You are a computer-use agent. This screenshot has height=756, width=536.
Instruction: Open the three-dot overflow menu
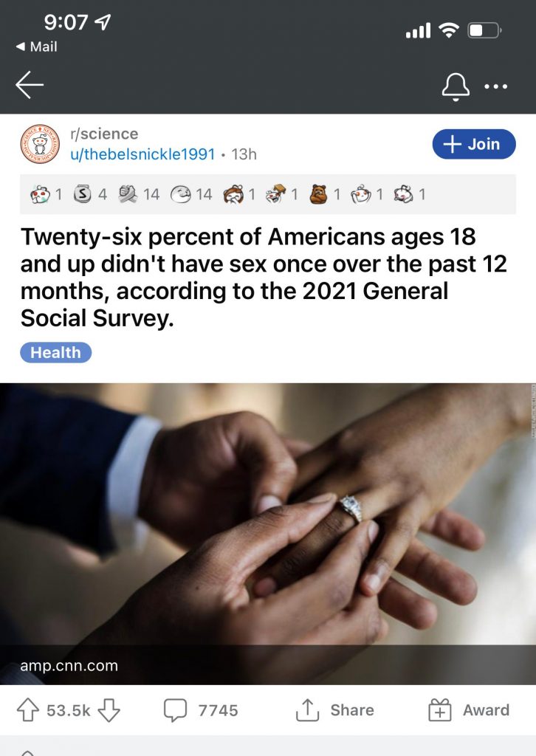click(495, 86)
